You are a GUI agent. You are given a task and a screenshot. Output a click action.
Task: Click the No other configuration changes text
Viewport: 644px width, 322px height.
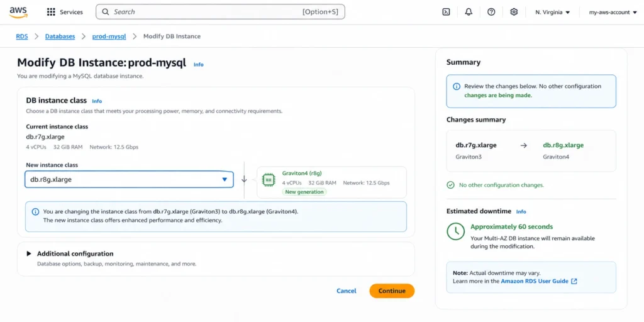pyautogui.click(x=501, y=186)
